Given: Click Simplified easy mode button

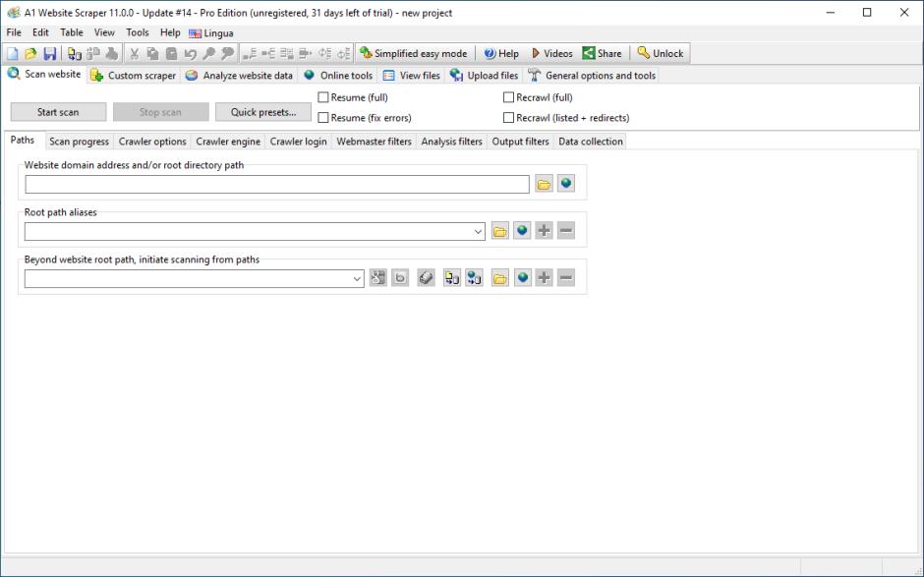Looking at the screenshot, I should click(x=414, y=54).
